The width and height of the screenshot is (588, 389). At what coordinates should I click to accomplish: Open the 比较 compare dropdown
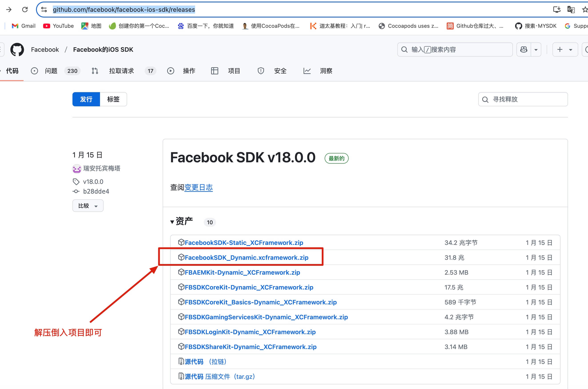coord(88,206)
